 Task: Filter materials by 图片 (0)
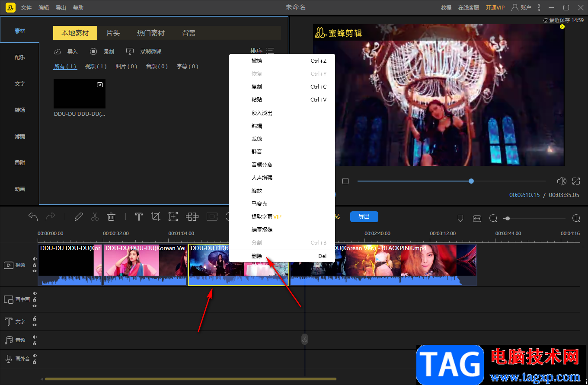(x=126, y=67)
